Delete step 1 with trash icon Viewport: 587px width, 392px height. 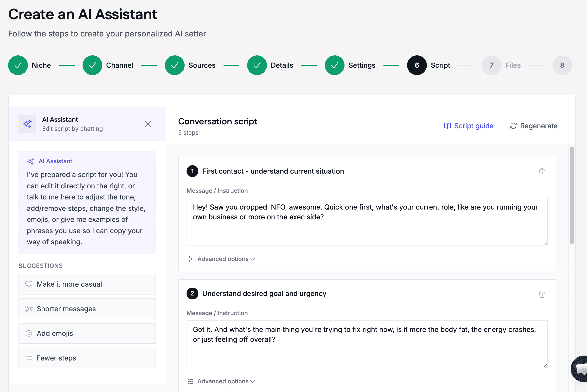542,172
